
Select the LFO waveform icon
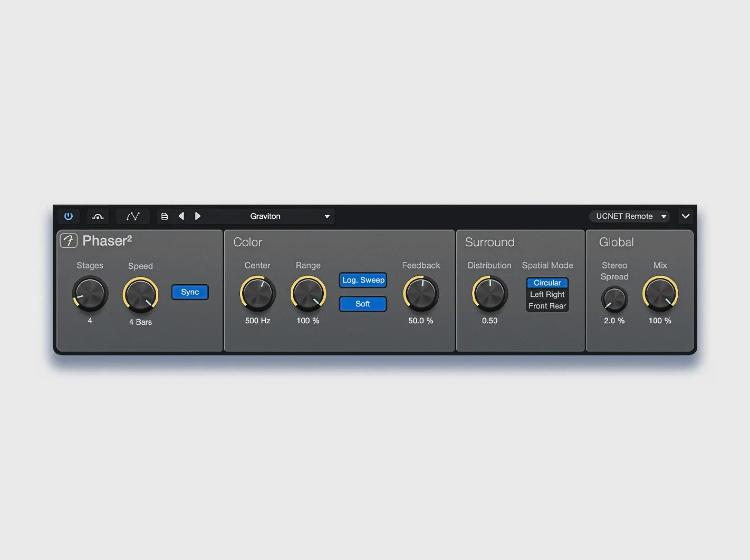click(132, 216)
